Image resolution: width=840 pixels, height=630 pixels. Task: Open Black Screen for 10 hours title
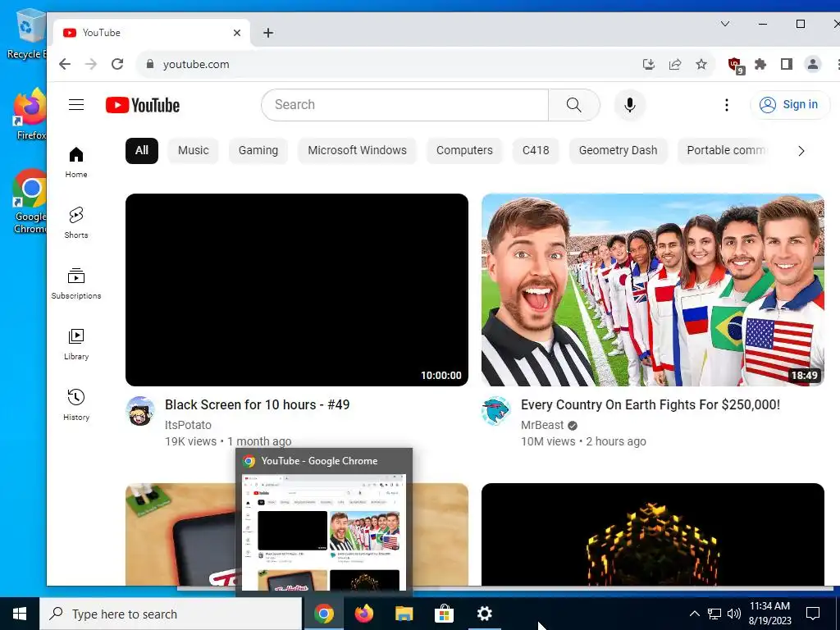(x=257, y=404)
